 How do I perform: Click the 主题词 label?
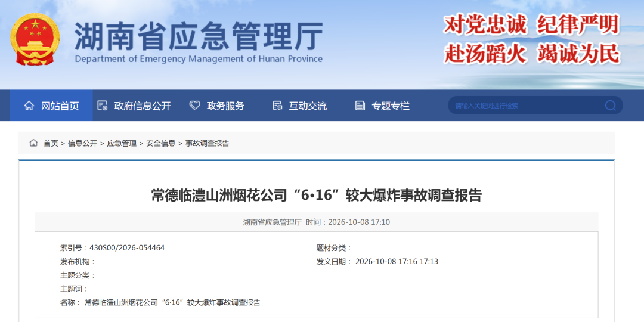[x=74, y=289]
